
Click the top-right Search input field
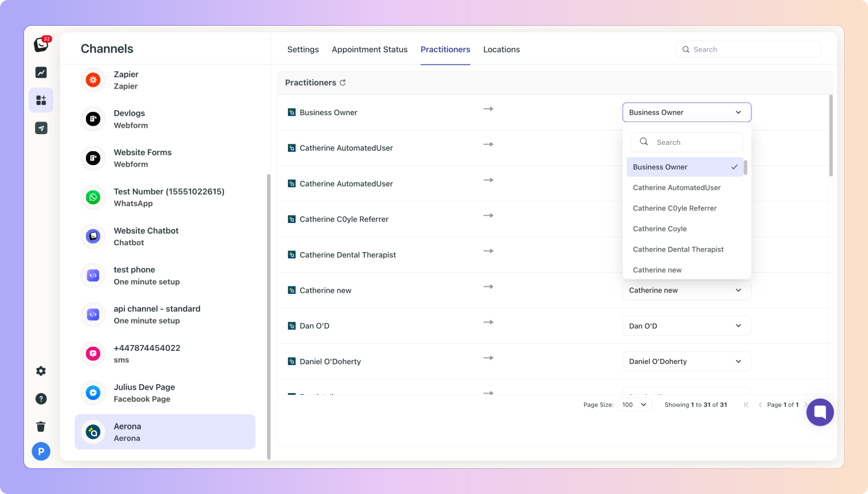pos(753,50)
